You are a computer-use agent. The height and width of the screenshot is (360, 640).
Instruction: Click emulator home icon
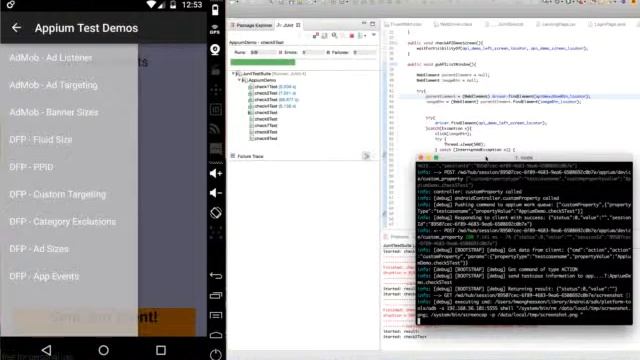216,335
